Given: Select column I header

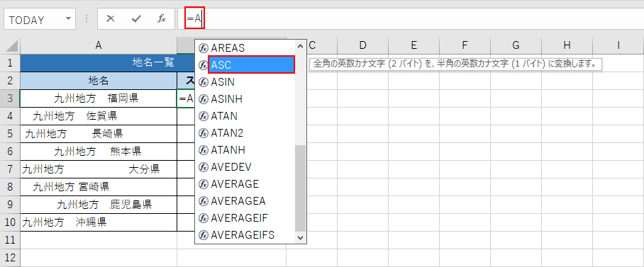Looking at the screenshot, I should [618, 45].
